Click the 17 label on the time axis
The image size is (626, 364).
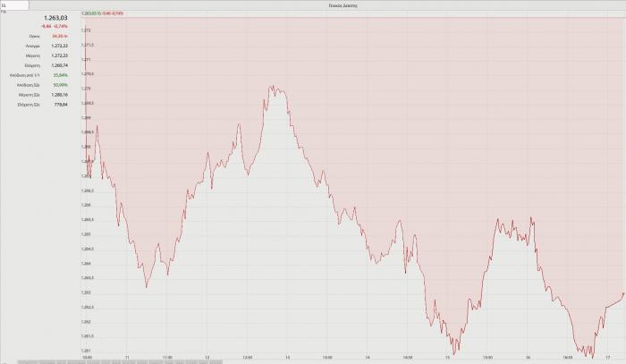[x=608, y=357]
